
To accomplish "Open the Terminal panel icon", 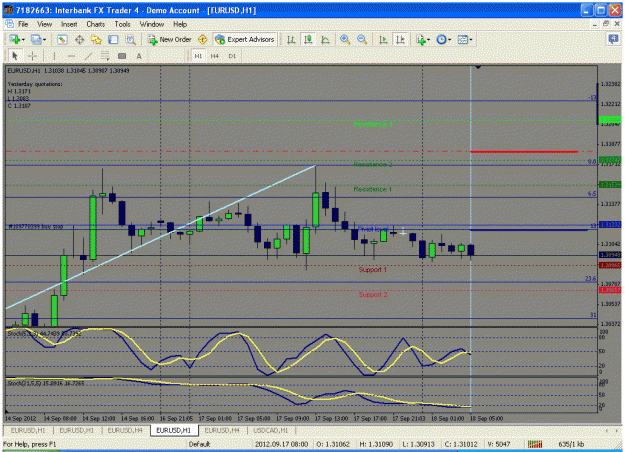I will click(x=113, y=39).
